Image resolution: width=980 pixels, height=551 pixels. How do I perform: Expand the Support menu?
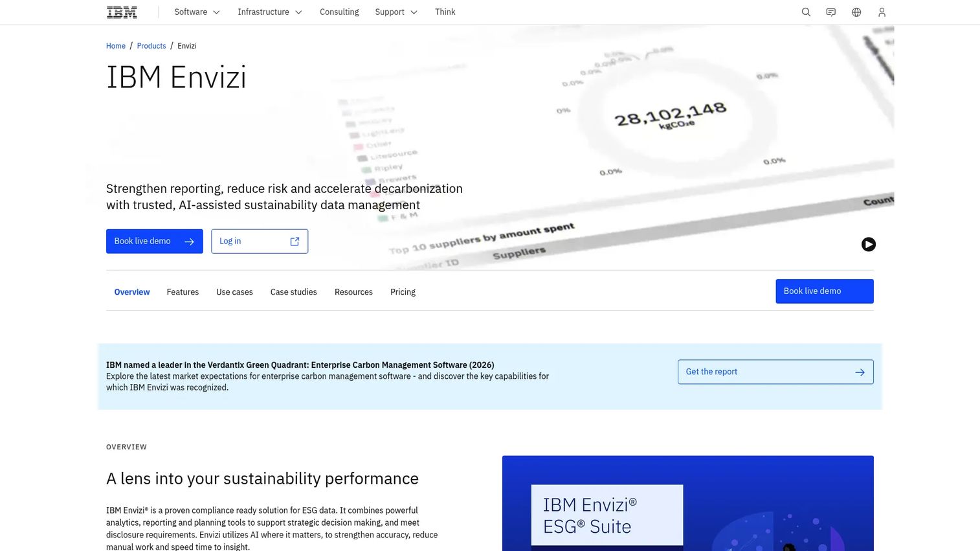(396, 12)
